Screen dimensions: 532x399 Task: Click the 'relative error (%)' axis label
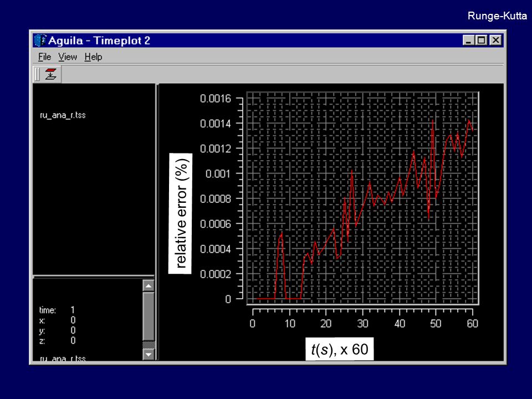[x=181, y=213]
